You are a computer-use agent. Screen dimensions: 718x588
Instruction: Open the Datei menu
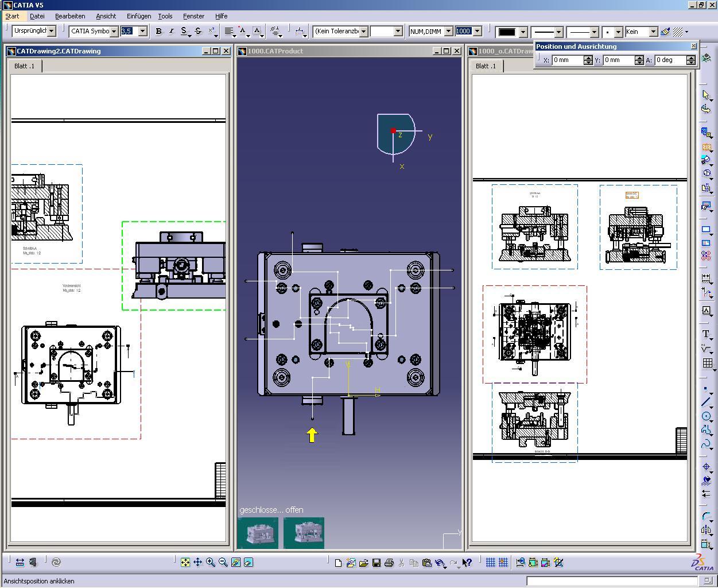[37, 16]
